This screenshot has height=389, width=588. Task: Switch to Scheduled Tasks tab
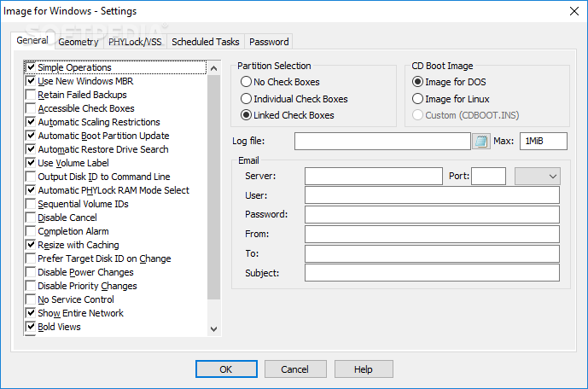206,42
